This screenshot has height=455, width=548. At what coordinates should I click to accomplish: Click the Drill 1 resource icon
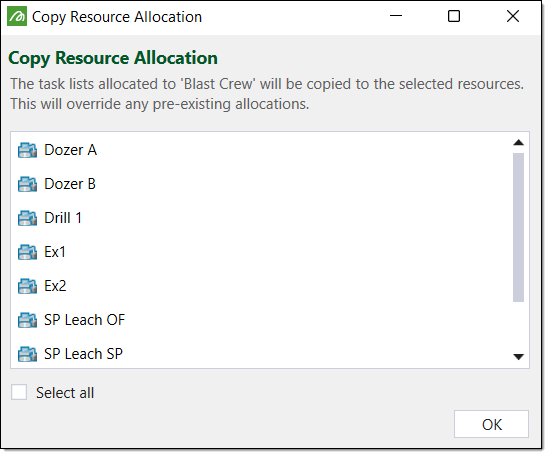click(27, 218)
